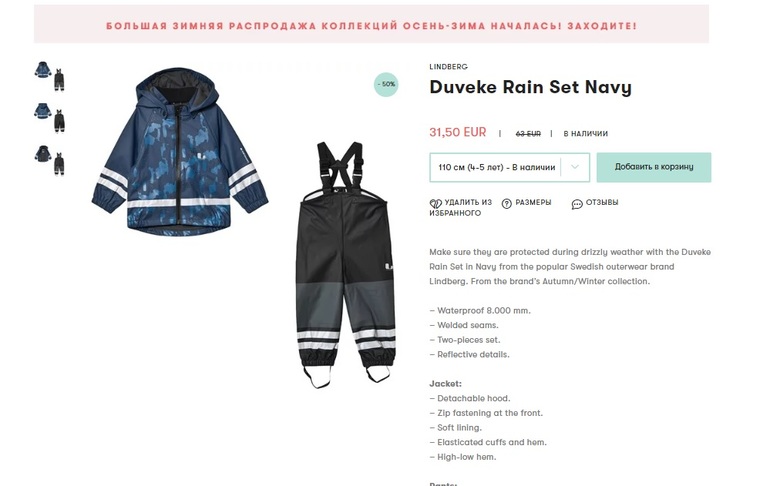Click the black rain pants image
This screenshot has height=486, width=770.
pyautogui.click(x=346, y=265)
